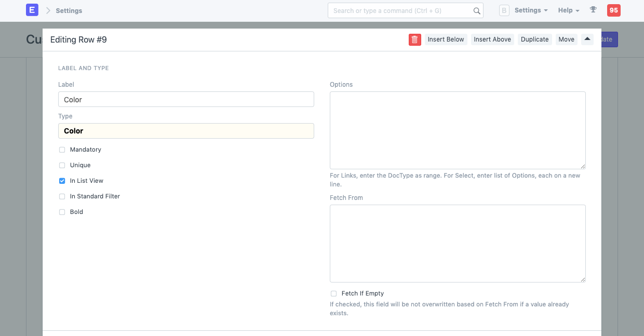Enable the Mandatory checkbox
Viewport: 644px width, 336px height.
click(62, 150)
